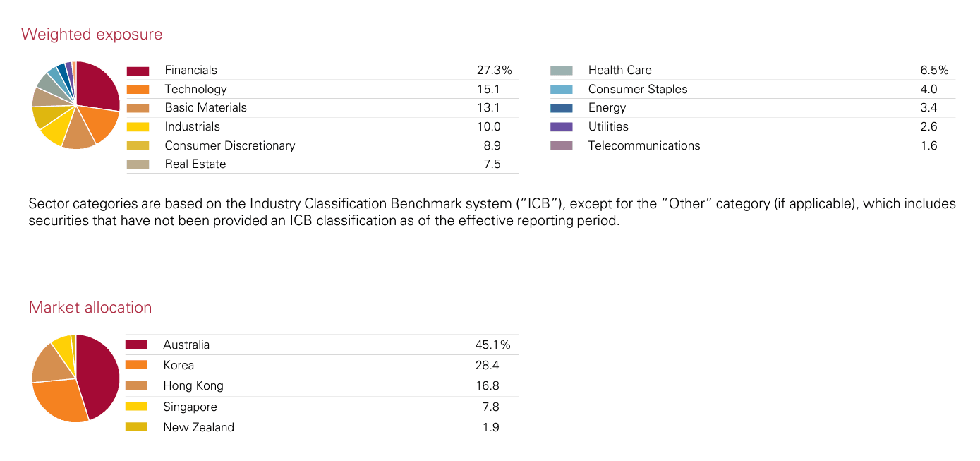Select the Industrials yellow legend swatch
The height and width of the screenshot is (461, 980).
click(x=138, y=127)
